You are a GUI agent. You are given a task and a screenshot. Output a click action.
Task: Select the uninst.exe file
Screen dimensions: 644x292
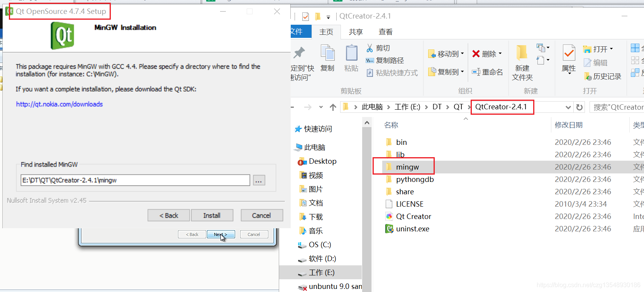[407, 229]
